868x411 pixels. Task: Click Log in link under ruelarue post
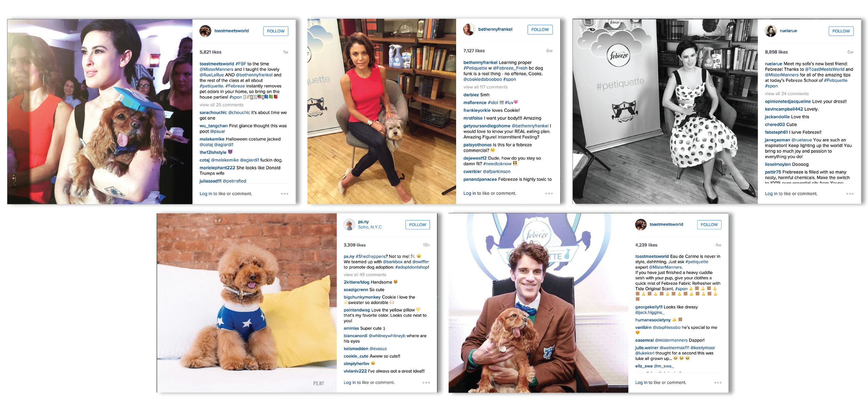click(x=771, y=194)
